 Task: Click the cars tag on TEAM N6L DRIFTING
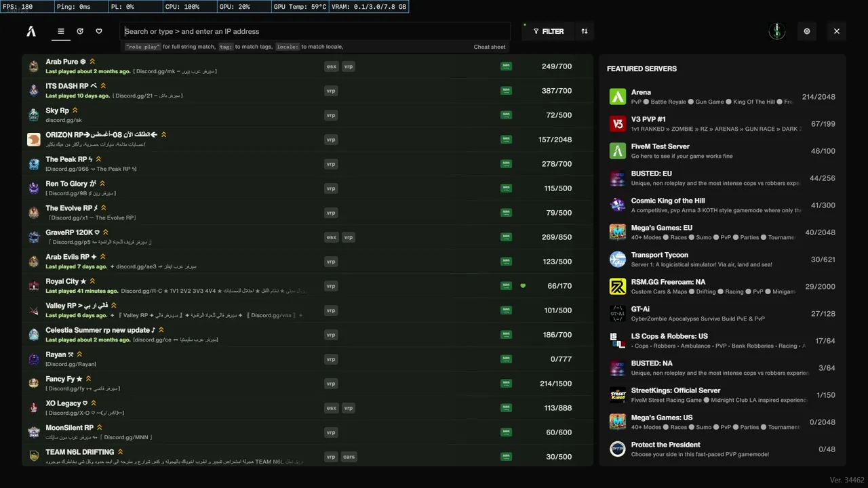click(x=349, y=457)
